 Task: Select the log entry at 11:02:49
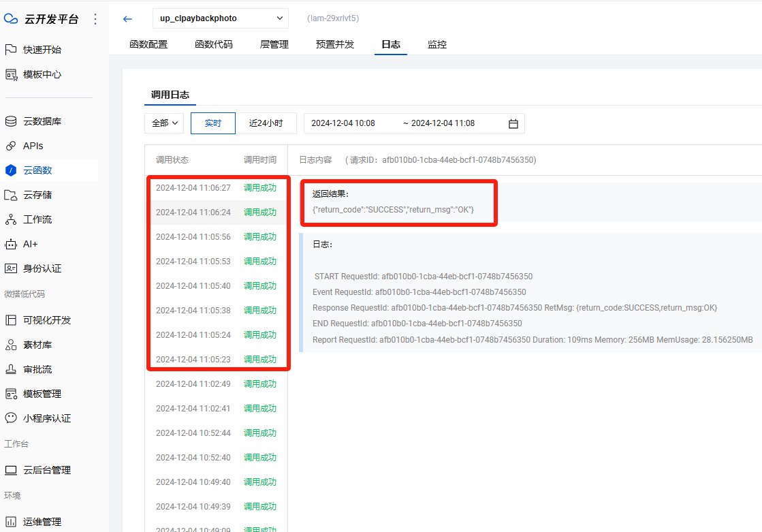[217, 384]
